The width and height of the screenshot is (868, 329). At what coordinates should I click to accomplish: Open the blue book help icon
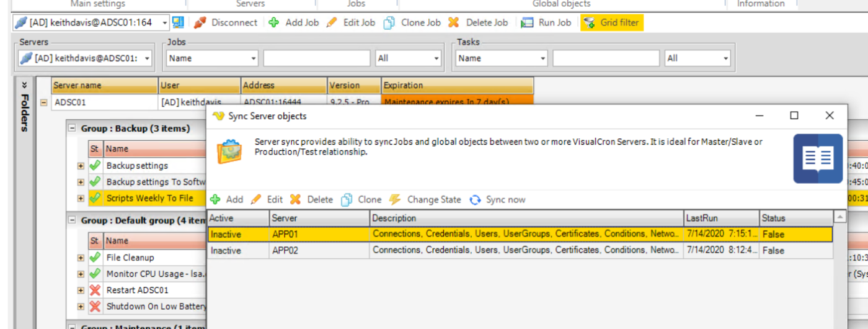pyautogui.click(x=818, y=159)
